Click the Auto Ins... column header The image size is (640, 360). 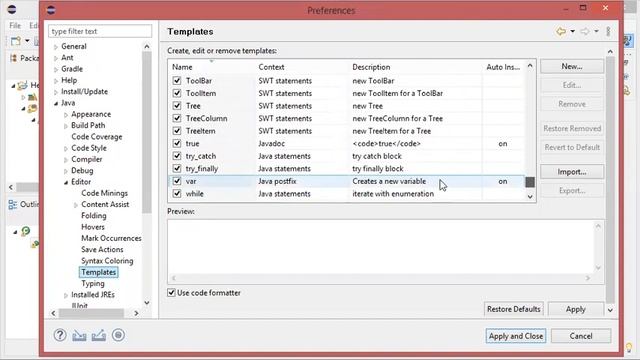pyautogui.click(x=503, y=67)
